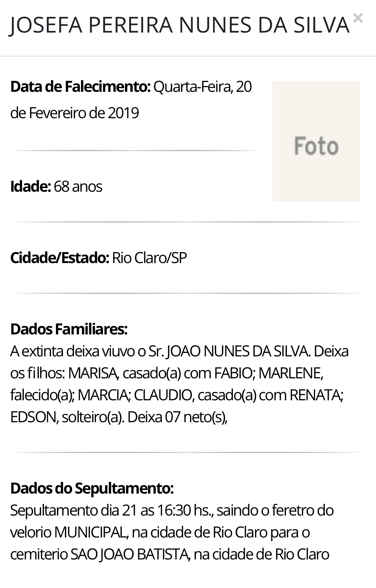Click the Rio Claro/SP value
376x588 pixels.
pos(149,258)
